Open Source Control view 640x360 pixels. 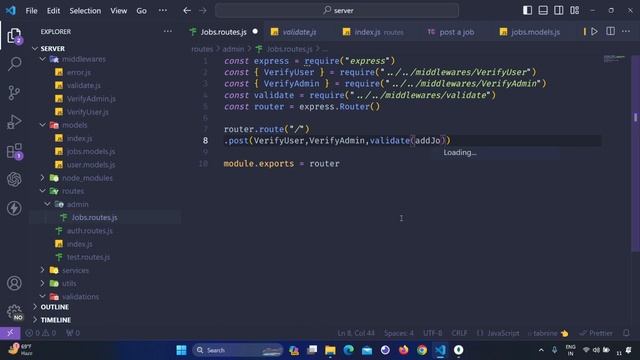pyautogui.click(x=14, y=93)
